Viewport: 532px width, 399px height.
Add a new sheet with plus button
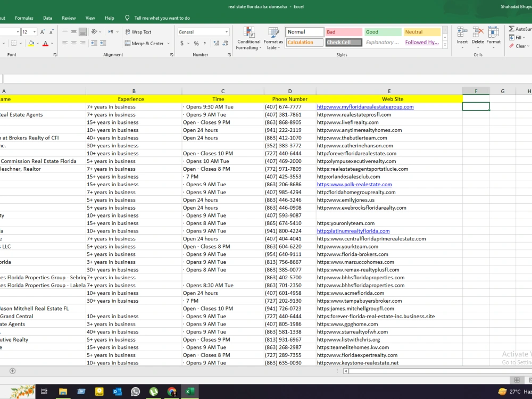(13, 371)
